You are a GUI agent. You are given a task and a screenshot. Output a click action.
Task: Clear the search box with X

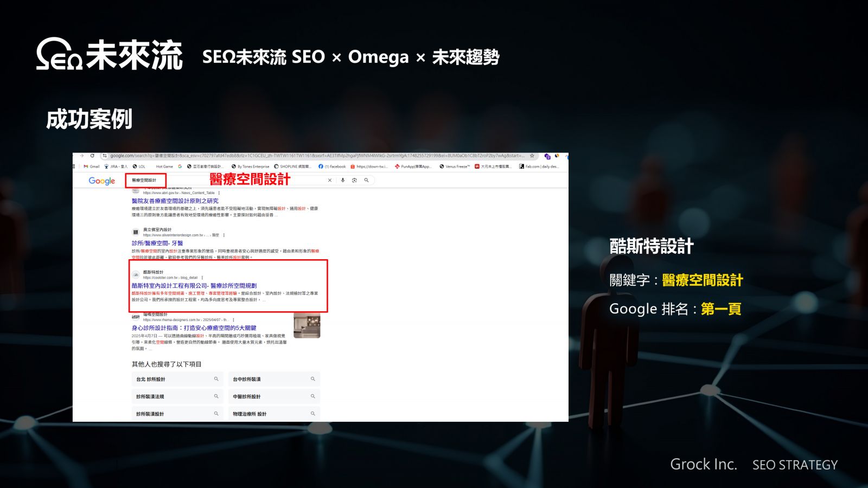click(x=329, y=180)
